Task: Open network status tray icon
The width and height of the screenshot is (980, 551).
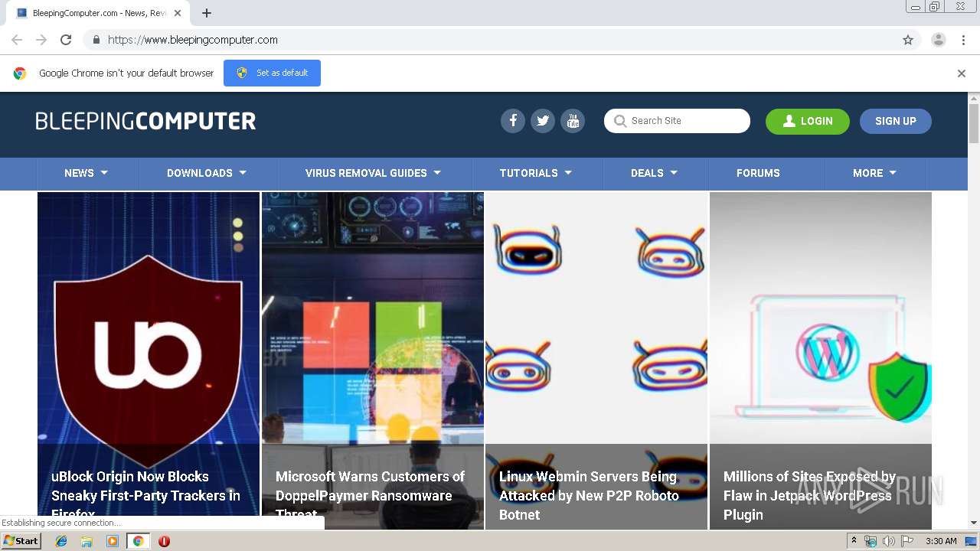Action: (871, 541)
